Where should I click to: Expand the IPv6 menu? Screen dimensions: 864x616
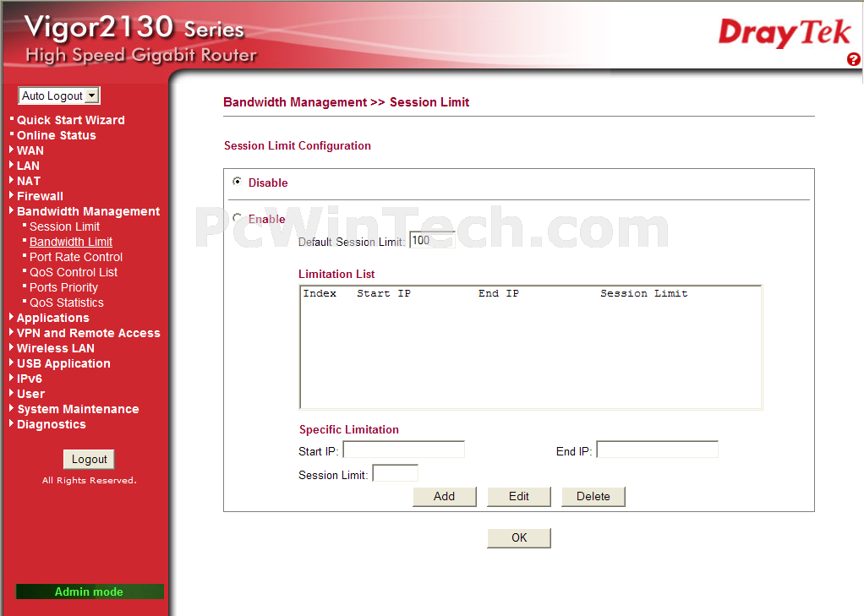tap(30, 379)
